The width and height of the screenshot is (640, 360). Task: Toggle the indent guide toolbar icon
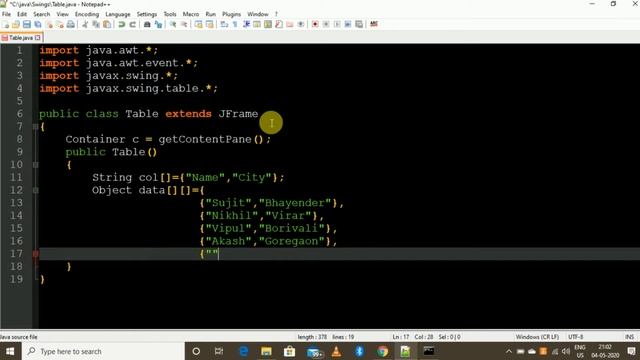(246, 24)
